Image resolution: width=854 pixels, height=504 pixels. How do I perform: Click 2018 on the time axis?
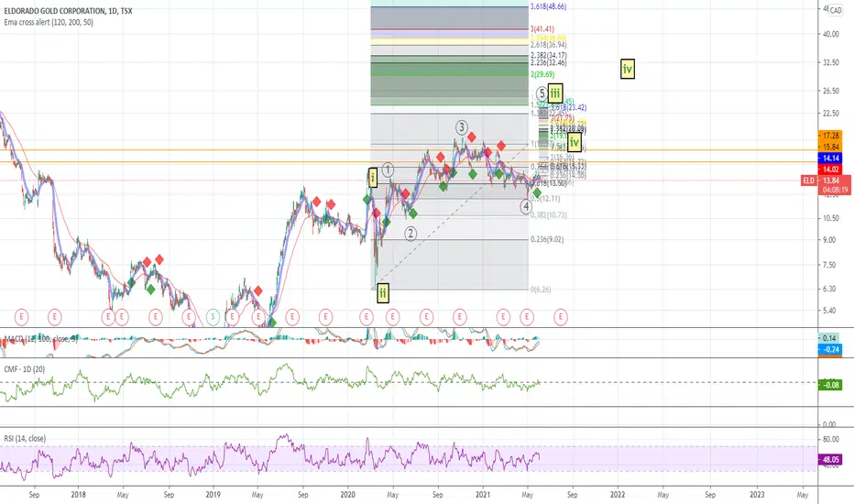(79, 495)
